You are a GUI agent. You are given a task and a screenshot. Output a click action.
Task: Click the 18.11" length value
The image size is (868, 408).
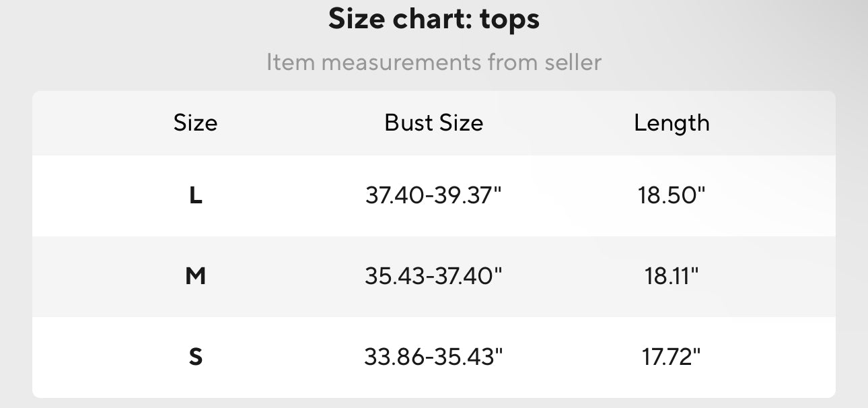[x=672, y=276]
